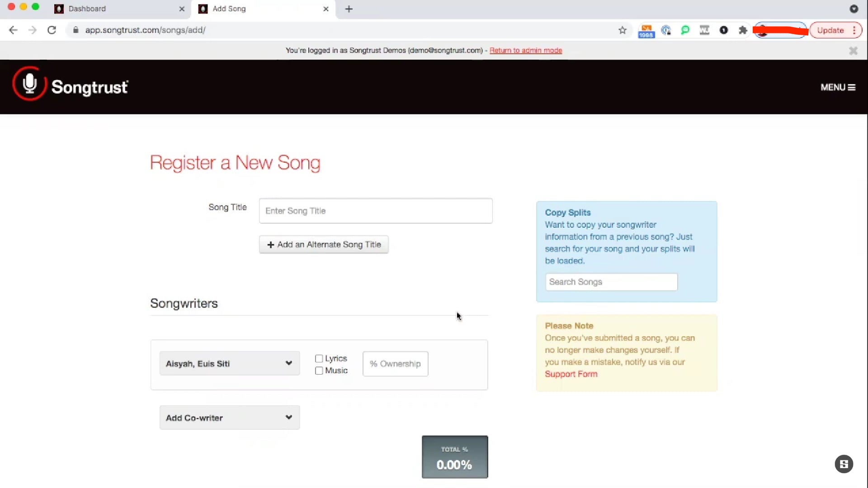Click Return to admin mode link
The width and height of the screenshot is (868, 488).
point(525,51)
